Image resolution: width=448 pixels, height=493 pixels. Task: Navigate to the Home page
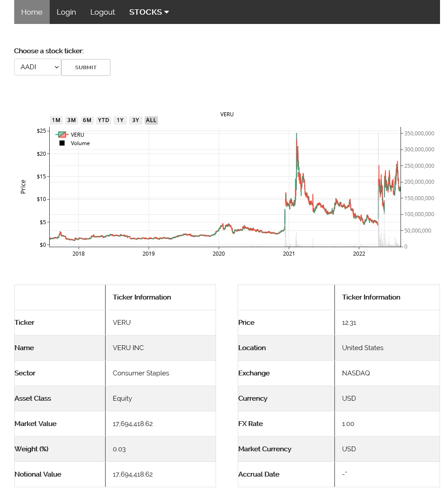pyautogui.click(x=31, y=12)
